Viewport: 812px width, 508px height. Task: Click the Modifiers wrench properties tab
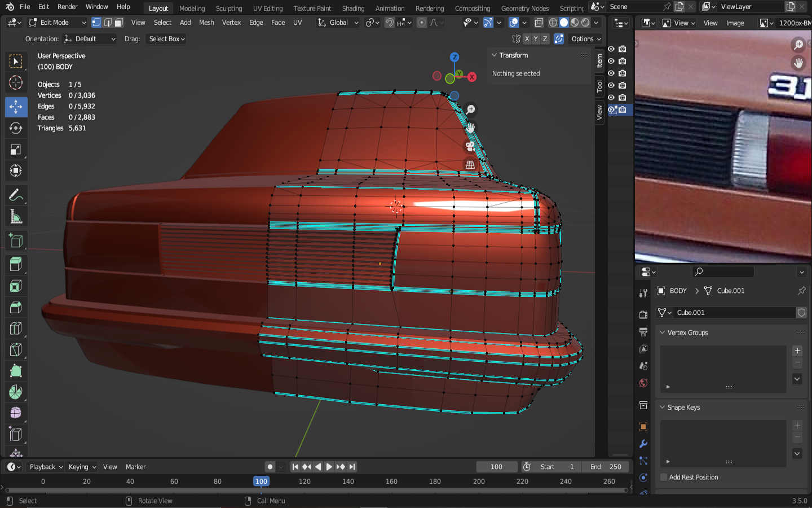[x=643, y=444]
